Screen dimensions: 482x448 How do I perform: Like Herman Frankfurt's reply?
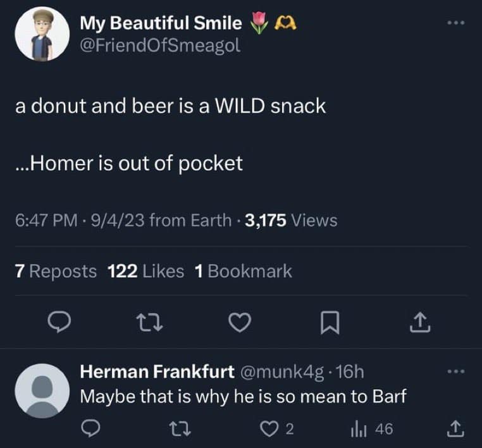click(x=271, y=429)
